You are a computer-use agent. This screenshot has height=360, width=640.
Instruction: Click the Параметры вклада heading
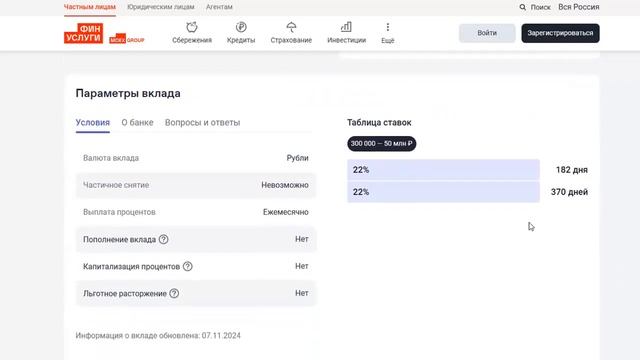pos(128,93)
